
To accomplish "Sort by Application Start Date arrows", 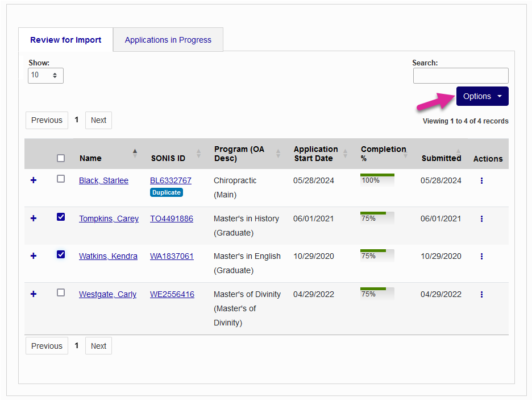I will [345, 154].
